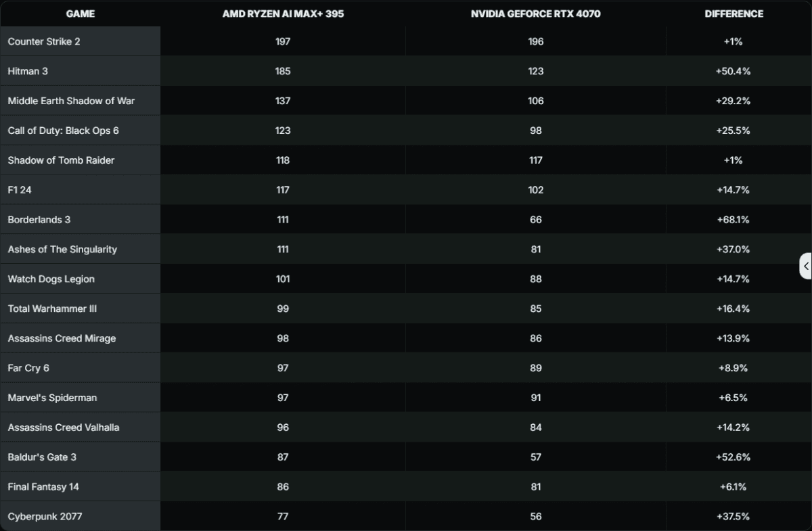This screenshot has width=812, height=531.
Task: Click the Hitman 3 game cell
Action: (28, 71)
